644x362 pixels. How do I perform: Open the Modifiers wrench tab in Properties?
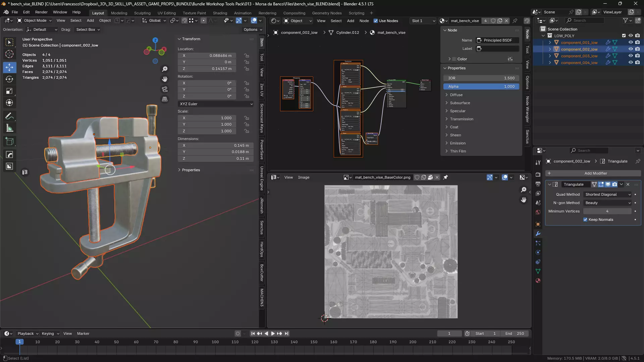(538, 234)
